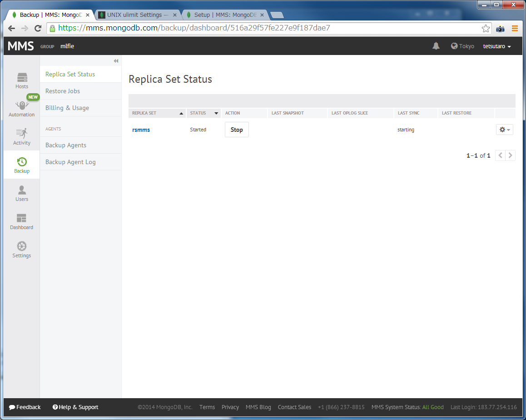Check notifications via the bell icon

436,46
